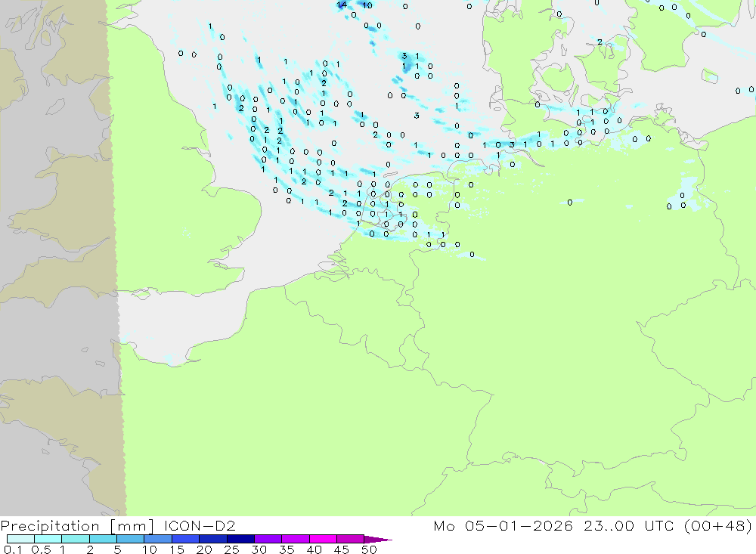Click the '40' legend scale label
This screenshot has height=554, width=756.
point(314,549)
